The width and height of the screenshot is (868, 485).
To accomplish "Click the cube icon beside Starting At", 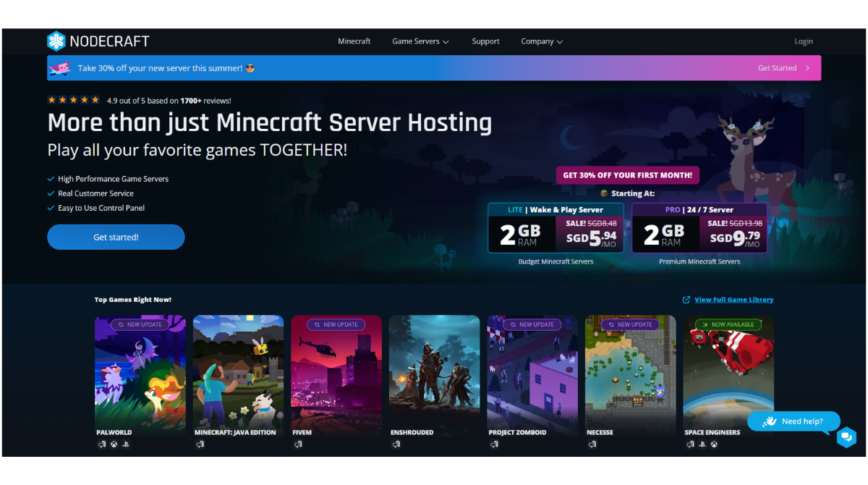I will coord(604,193).
